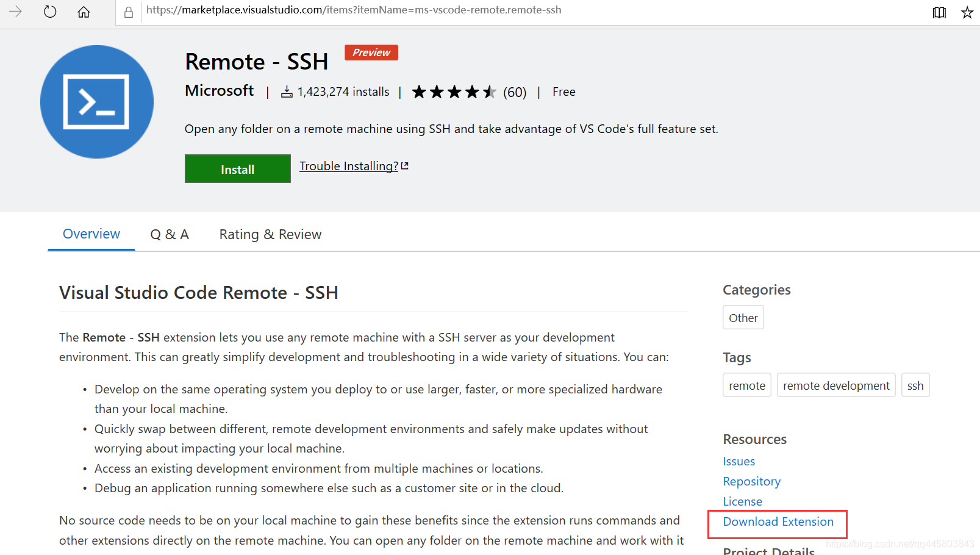Click the star rating icons
Screen dimensions: 980x555
tap(454, 92)
